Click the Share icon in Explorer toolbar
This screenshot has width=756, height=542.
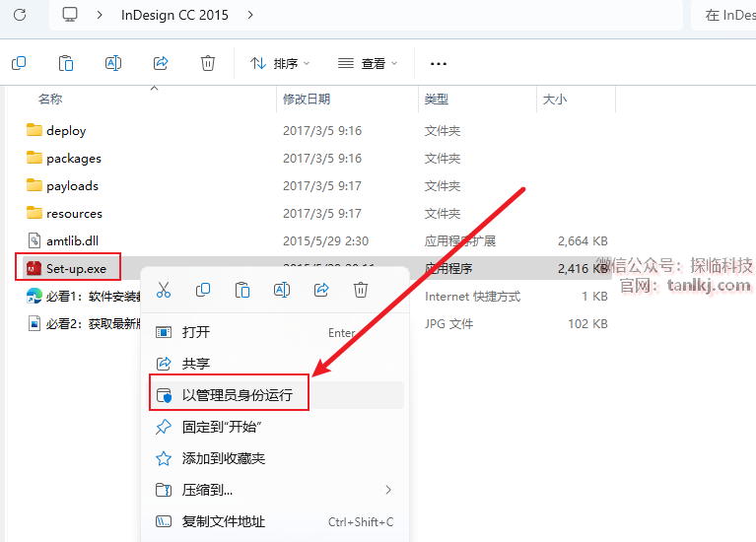coord(161,63)
